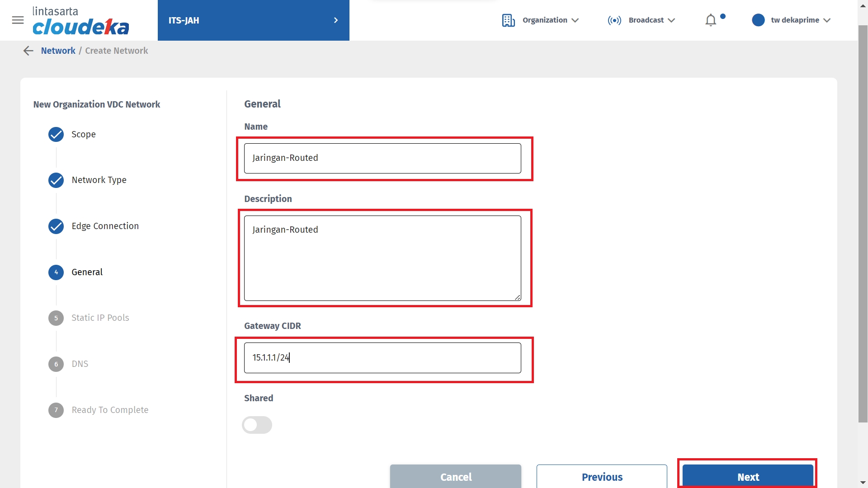Click the Scope step checkmark icon
Viewport: 868px width, 488px height.
pos(56,134)
